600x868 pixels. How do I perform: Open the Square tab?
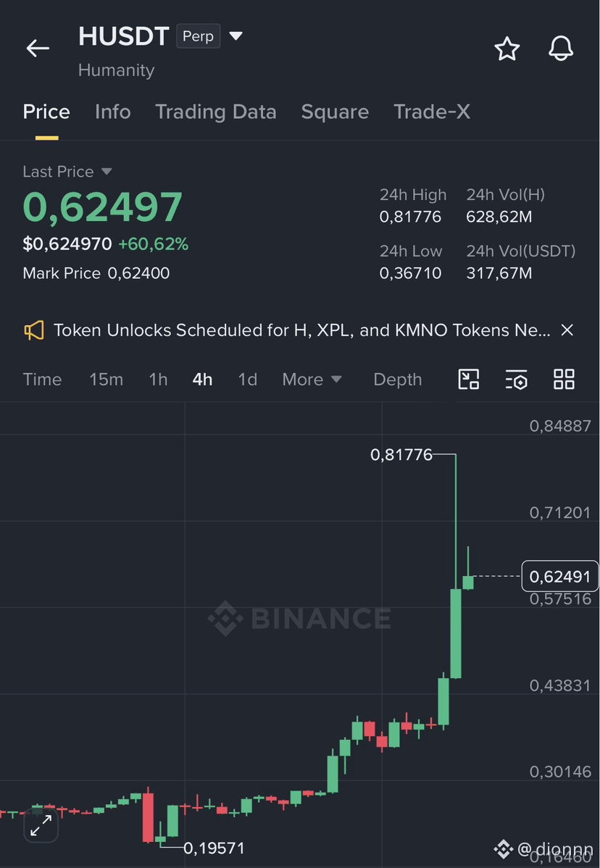[335, 112]
